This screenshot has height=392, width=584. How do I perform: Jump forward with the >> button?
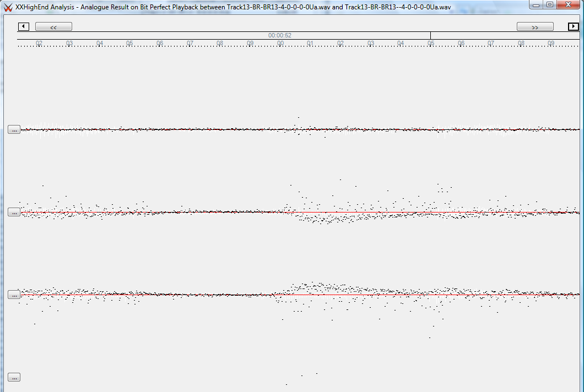click(535, 27)
